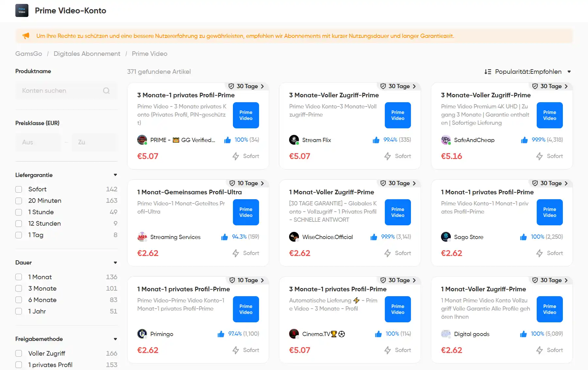Open Prime Video thumbnail of WiseChoice.Official listing
The image size is (588, 370).
click(x=398, y=212)
